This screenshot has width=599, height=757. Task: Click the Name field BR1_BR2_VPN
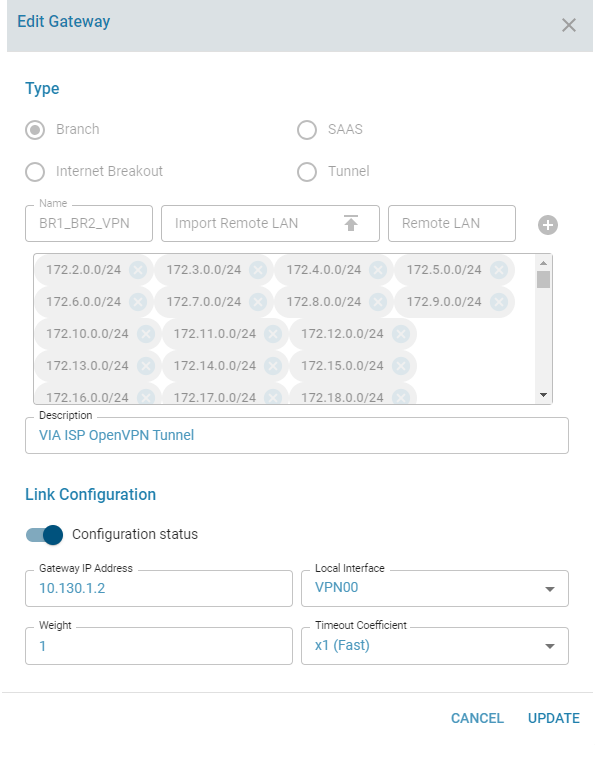tap(89, 224)
